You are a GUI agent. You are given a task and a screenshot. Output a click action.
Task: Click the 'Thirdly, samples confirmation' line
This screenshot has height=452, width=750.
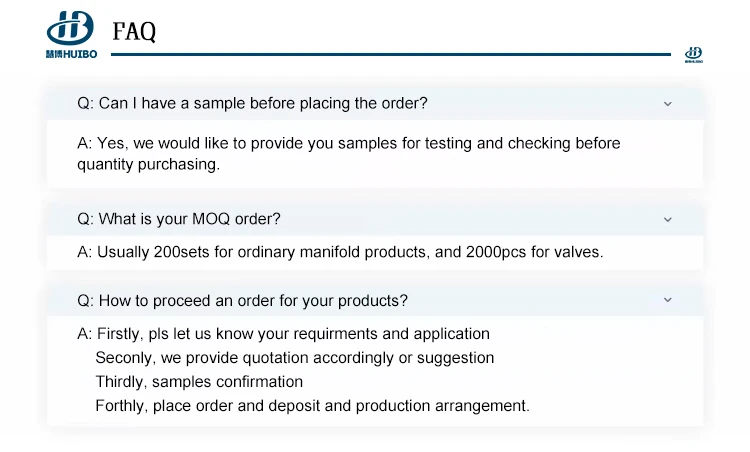199,382
